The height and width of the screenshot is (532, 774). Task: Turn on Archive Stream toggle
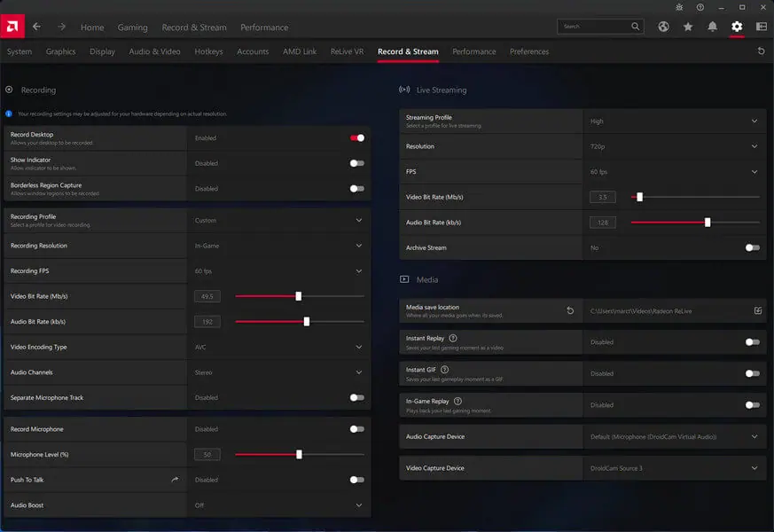pyautogui.click(x=753, y=247)
